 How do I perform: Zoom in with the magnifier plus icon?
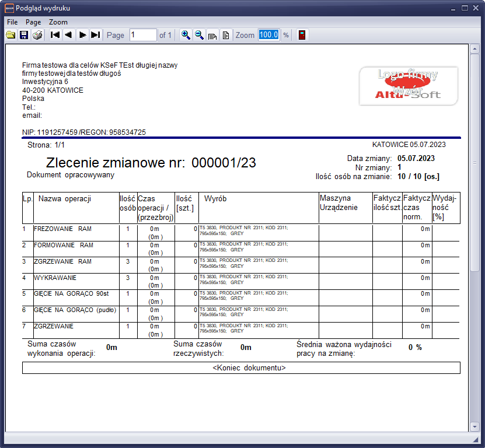point(186,35)
